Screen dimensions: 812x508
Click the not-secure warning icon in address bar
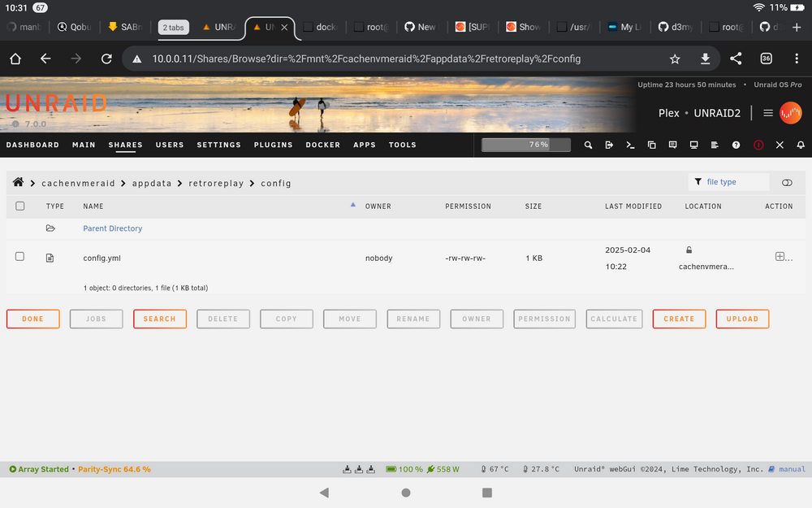(136, 59)
